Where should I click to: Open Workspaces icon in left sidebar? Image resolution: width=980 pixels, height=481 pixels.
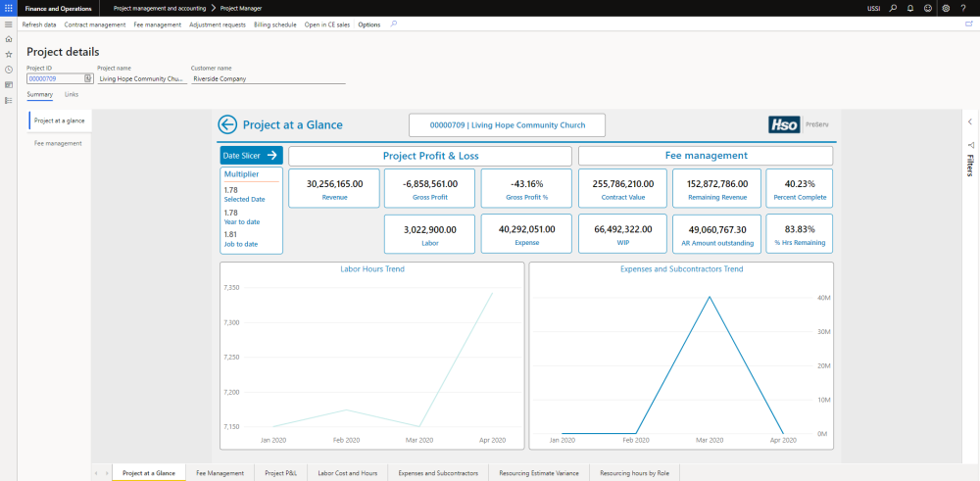pyautogui.click(x=9, y=85)
